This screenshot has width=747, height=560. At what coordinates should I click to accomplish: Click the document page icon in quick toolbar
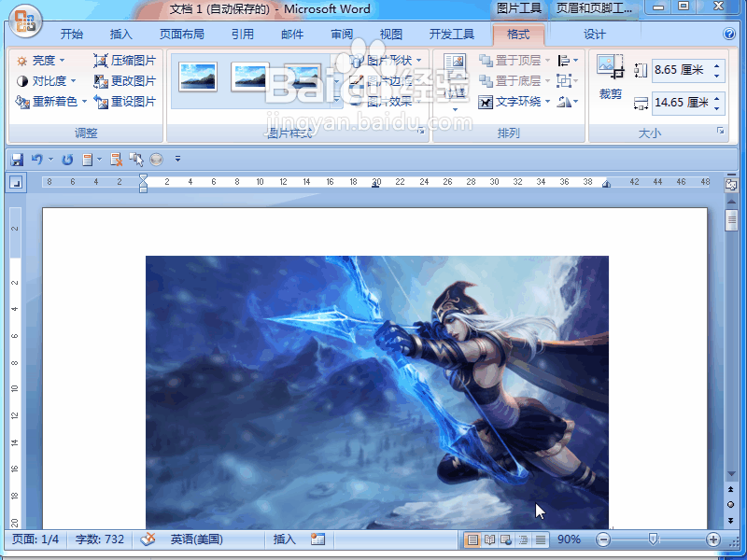(87, 160)
